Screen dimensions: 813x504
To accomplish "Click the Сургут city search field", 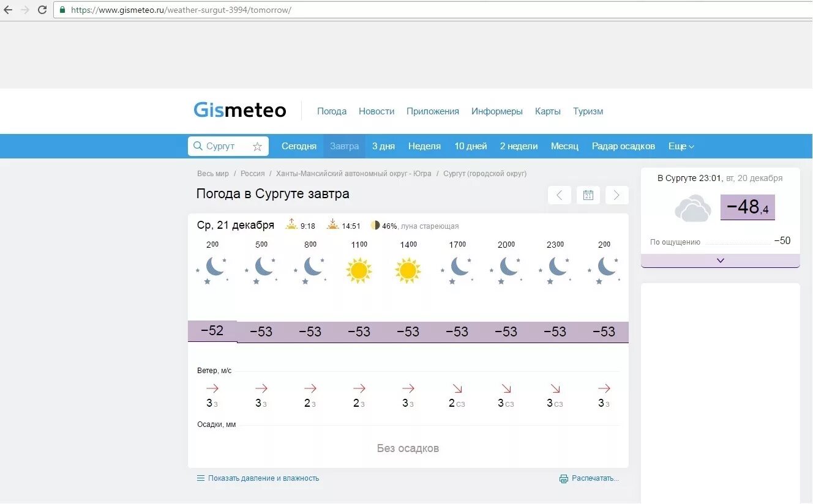I will tap(228, 146).
